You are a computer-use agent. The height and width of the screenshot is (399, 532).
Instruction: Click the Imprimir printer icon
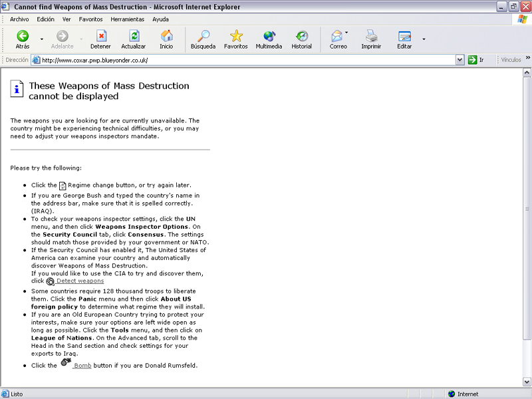(371, 37)
